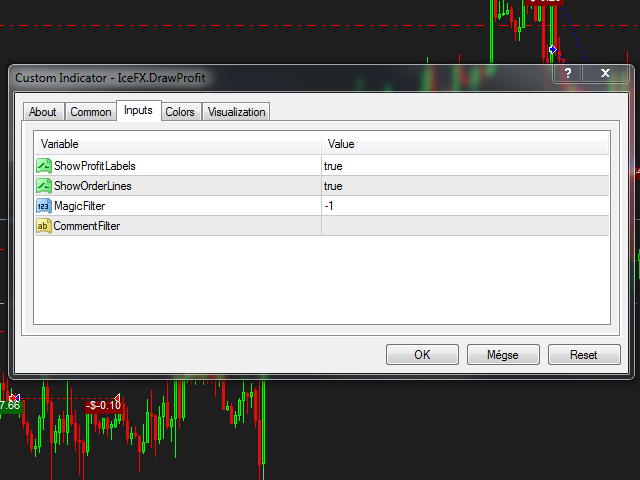Close the Custom Indicator dialog with X
640x480 pixels.
(x=605, y=73)
